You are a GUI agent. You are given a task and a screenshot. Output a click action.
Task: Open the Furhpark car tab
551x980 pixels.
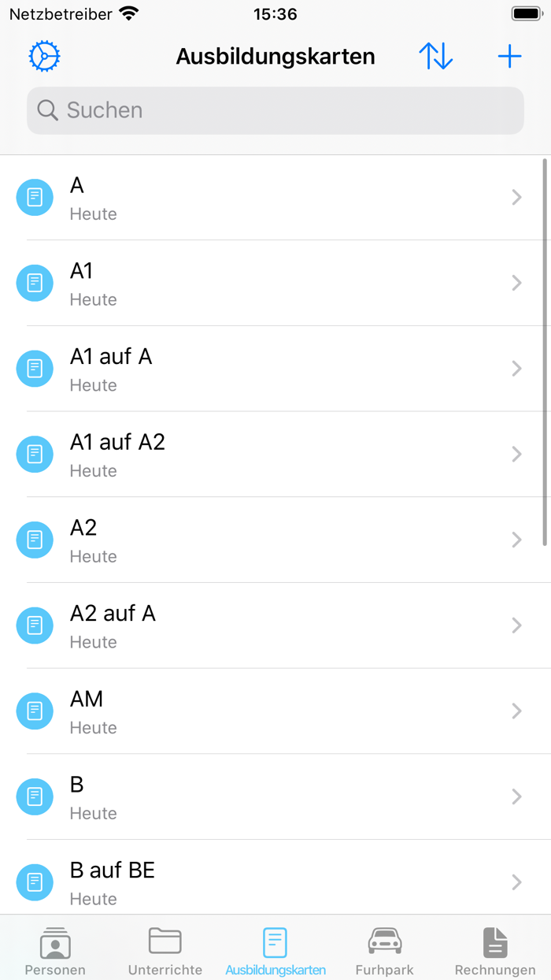pyautogui.click(x=384, y=950)
